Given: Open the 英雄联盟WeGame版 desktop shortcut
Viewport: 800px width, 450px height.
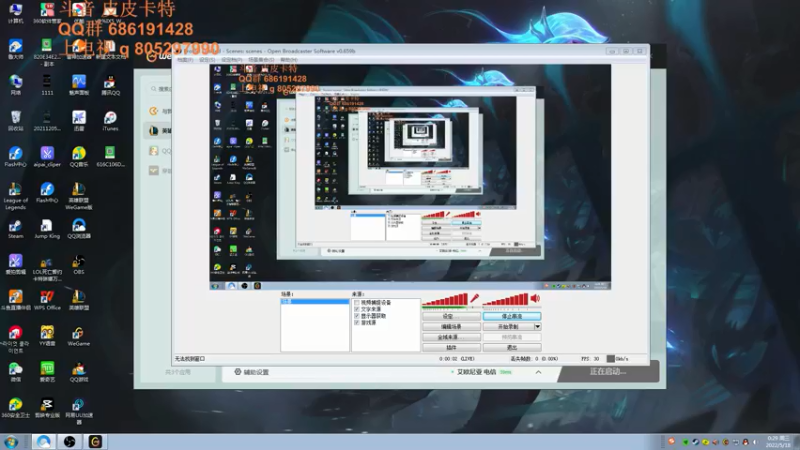Looking at the screenshot, I should [x=78, y=196].
